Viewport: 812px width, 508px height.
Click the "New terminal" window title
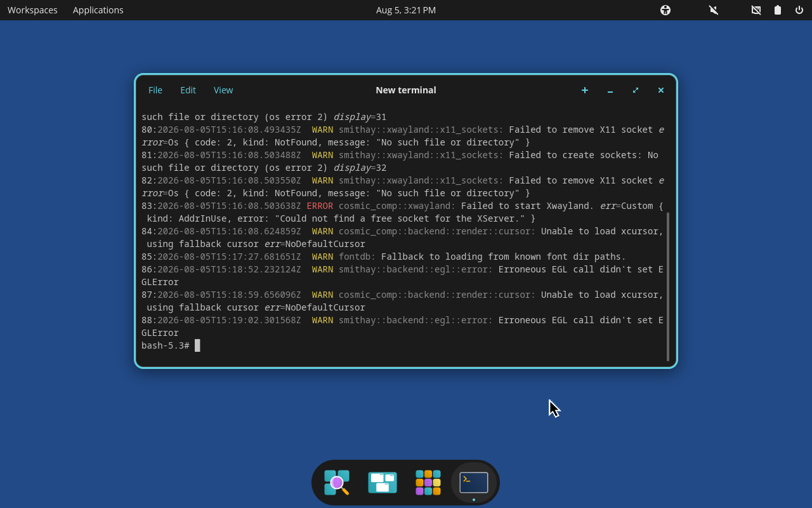(x=406, y=90)
